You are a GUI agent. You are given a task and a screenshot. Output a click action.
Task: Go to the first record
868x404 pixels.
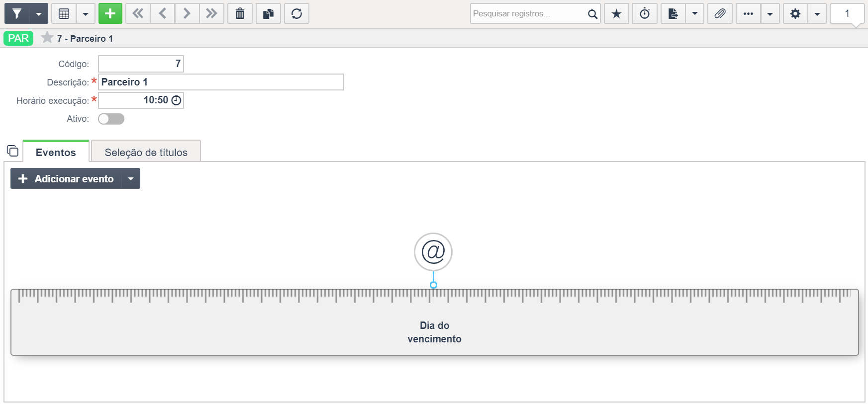(138, 13)
